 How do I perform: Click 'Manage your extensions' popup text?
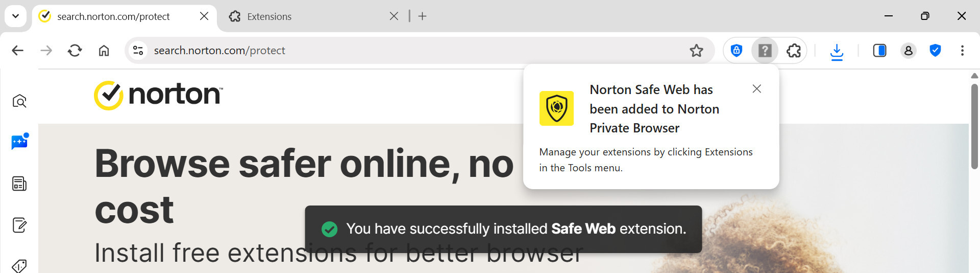tap(646, 160)
